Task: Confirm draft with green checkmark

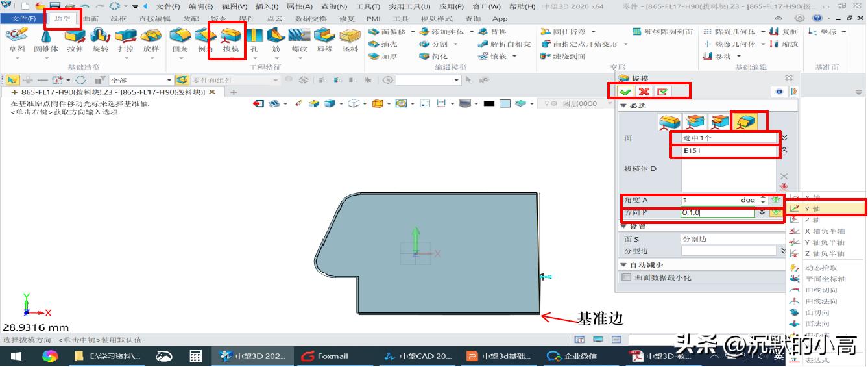Action: (625, 92)
